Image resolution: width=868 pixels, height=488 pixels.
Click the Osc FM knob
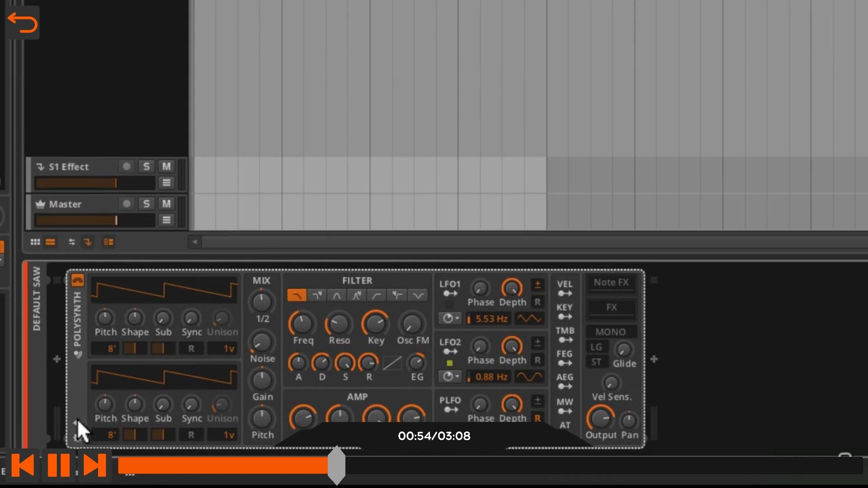(412, 323)
